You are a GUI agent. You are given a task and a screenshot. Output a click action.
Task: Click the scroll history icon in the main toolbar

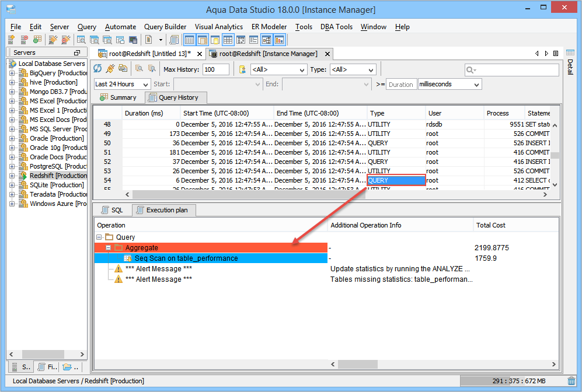tap(174, 40)
